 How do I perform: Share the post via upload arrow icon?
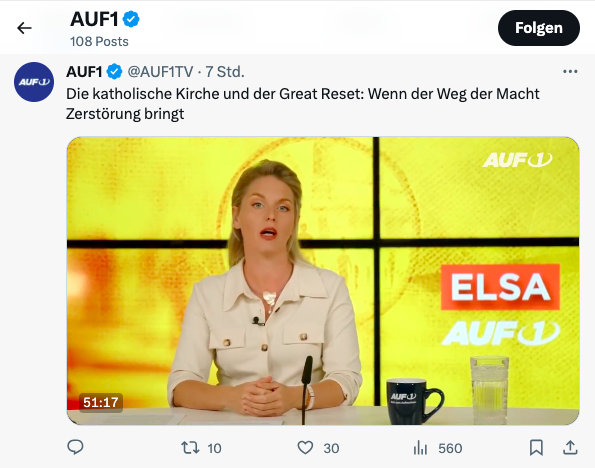(570, 448)
